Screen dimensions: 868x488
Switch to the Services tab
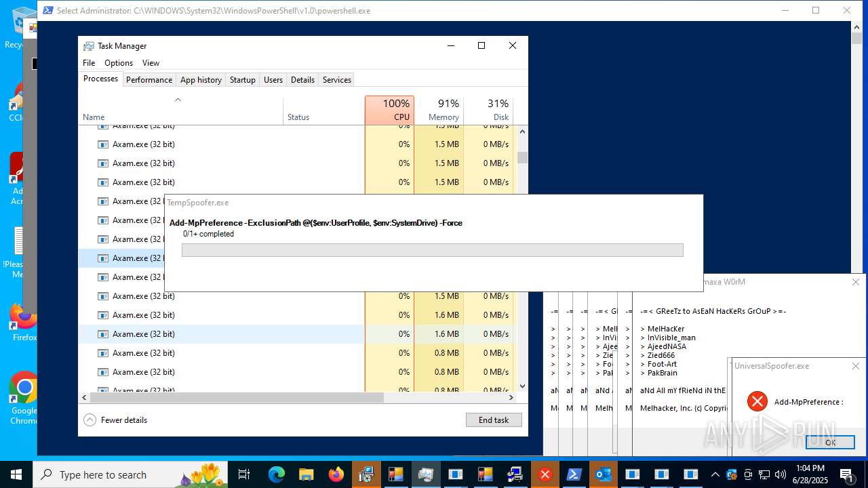[337, 80]
